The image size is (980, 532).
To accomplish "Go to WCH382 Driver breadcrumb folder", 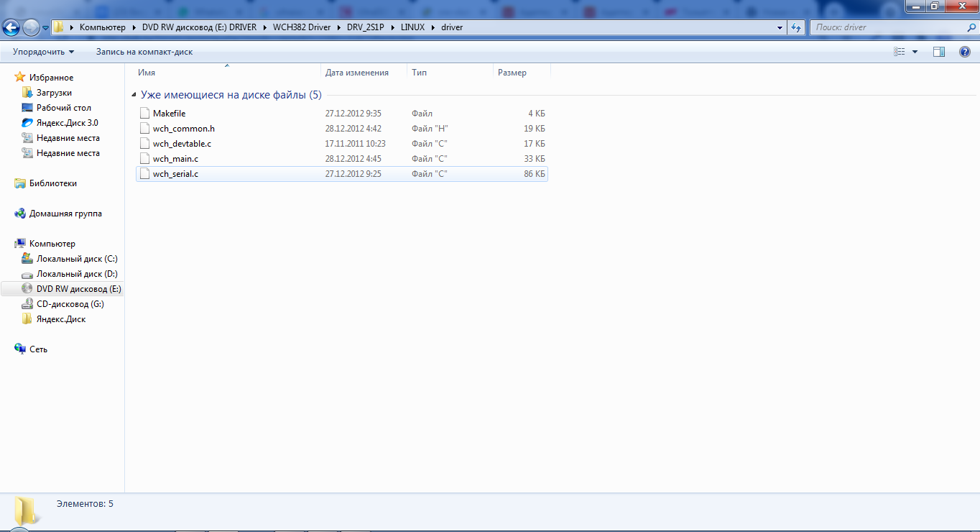I will click(x=301, y=27).
